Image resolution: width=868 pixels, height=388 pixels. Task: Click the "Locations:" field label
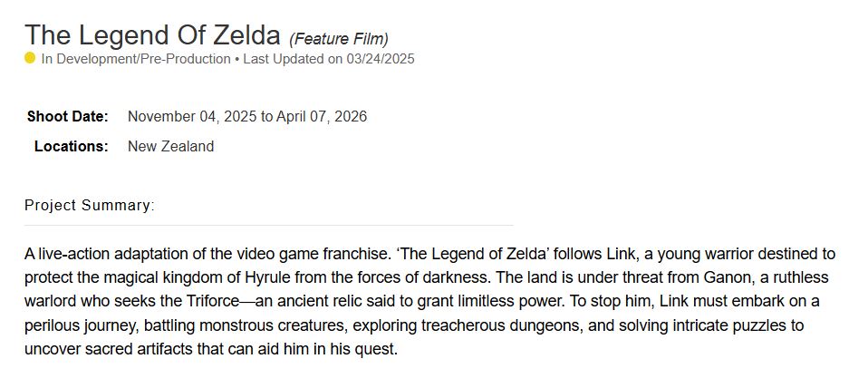72,146
